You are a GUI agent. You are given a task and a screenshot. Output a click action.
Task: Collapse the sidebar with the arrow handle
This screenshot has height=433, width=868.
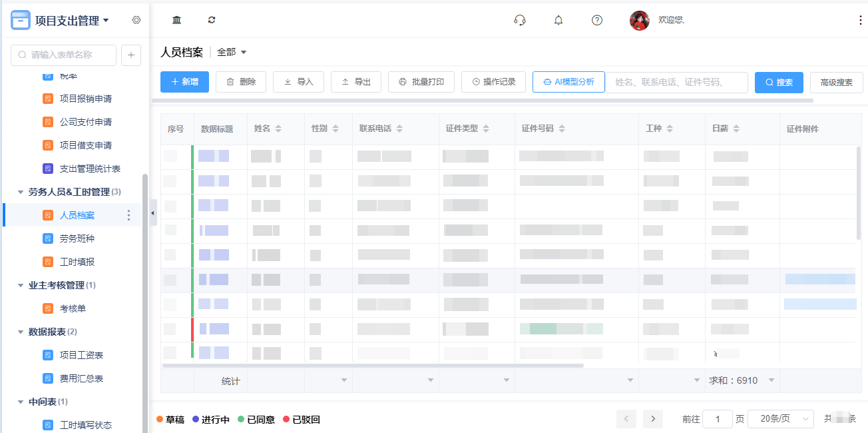coord(152,213)
